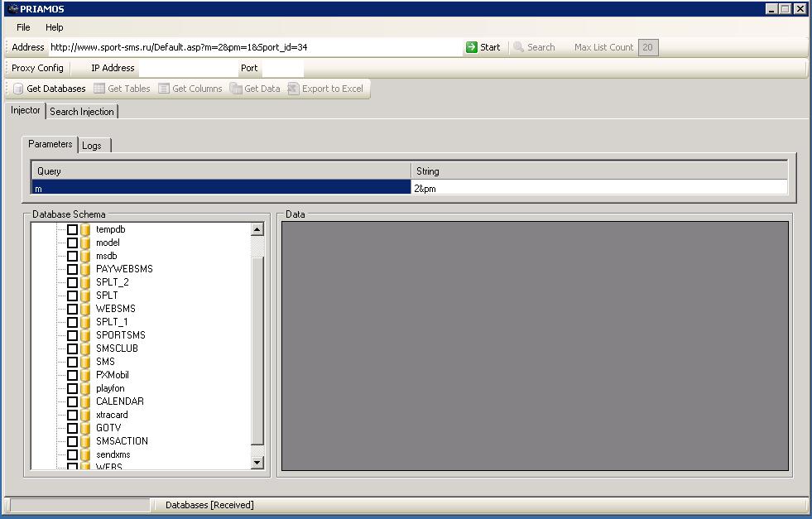812x519 pixels.
Task: Click the Proxy Config button
Action: click(37, 68)
